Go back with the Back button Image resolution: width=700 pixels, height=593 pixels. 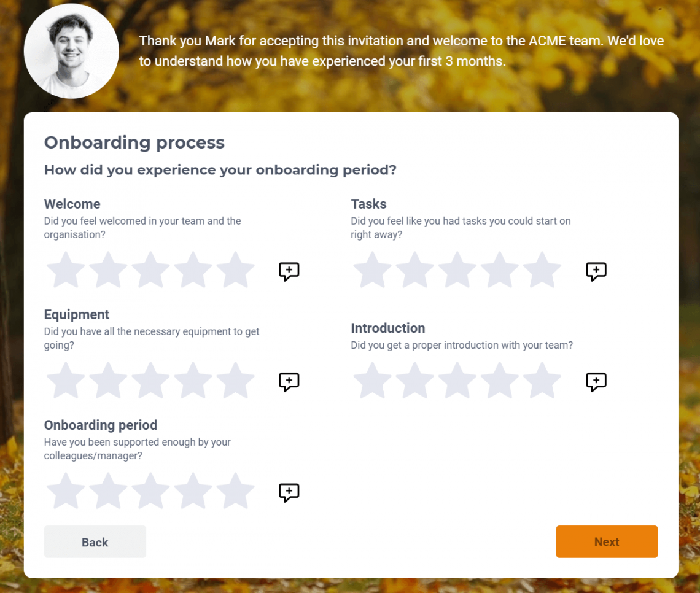95,542
